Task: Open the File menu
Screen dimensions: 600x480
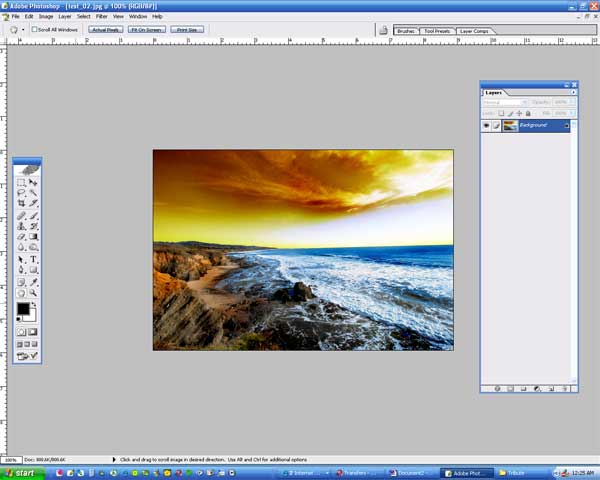Action: 15,16
